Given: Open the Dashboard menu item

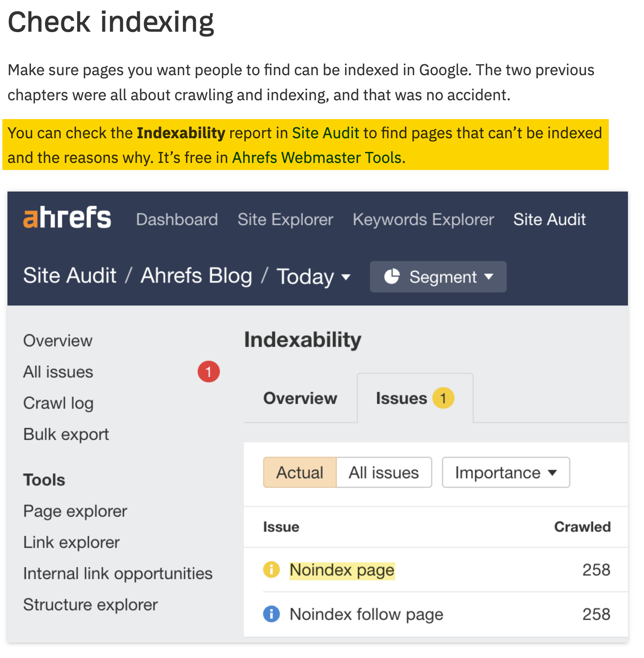Looking at the screenshot, I should tap(177, 219).
